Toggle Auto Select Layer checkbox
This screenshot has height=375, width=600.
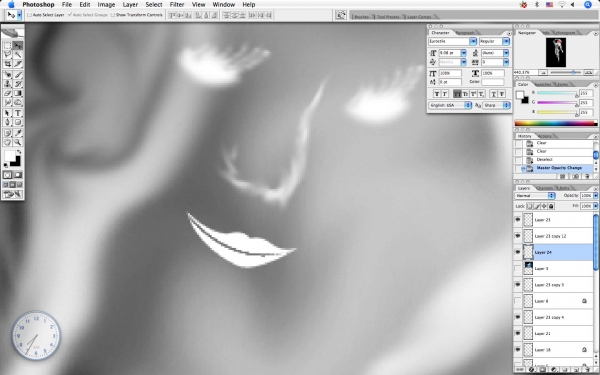[x=29, y=15]
